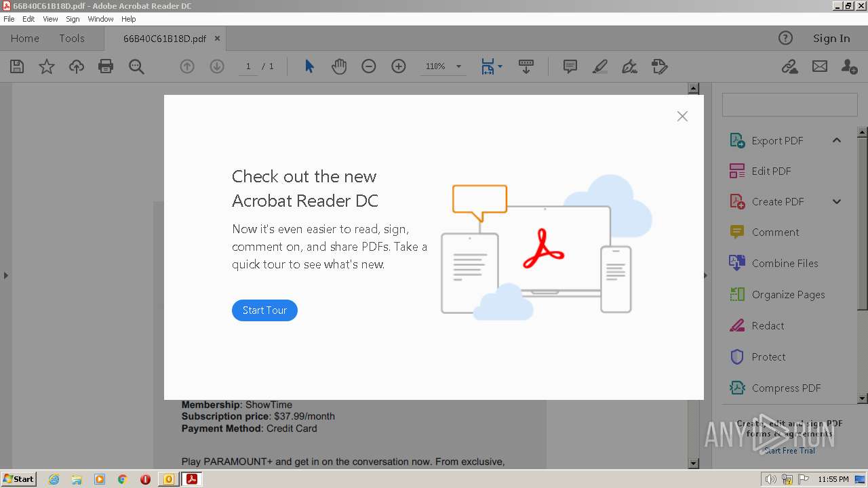Select the 66B40C61B18D.pdf document tab
The width and height of the screenshot is (868, 488).
165,39
